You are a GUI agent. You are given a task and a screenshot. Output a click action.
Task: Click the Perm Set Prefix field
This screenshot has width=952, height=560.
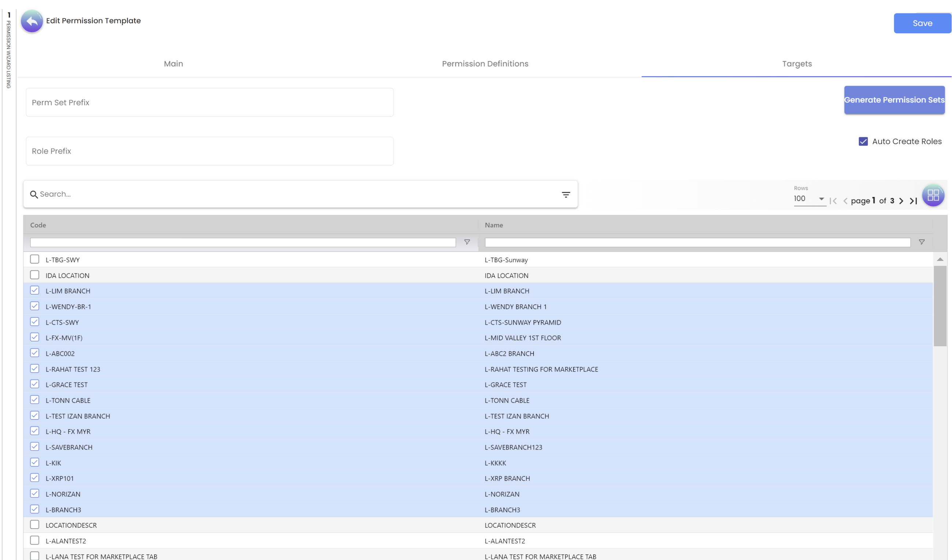click(210, 103)
